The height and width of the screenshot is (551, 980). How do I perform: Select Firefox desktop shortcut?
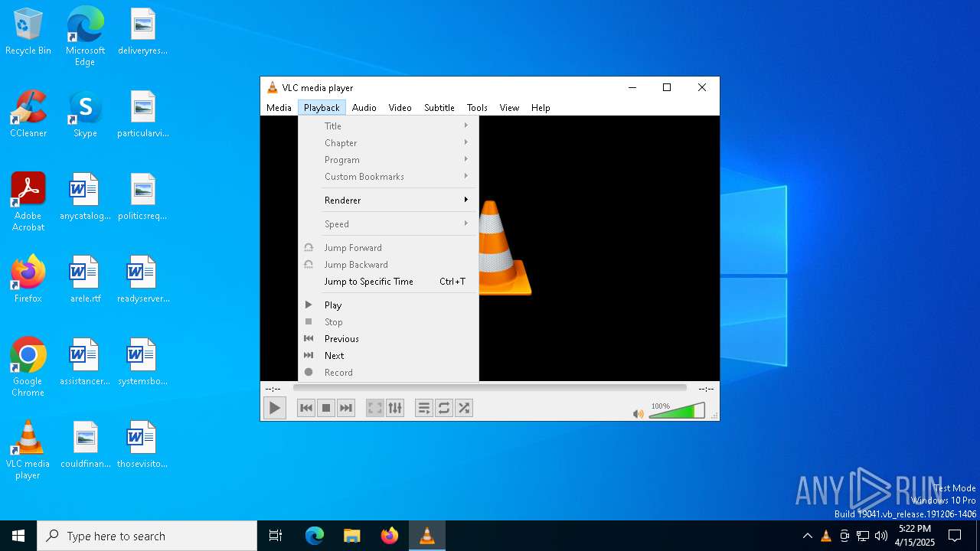tap(28, 279)
